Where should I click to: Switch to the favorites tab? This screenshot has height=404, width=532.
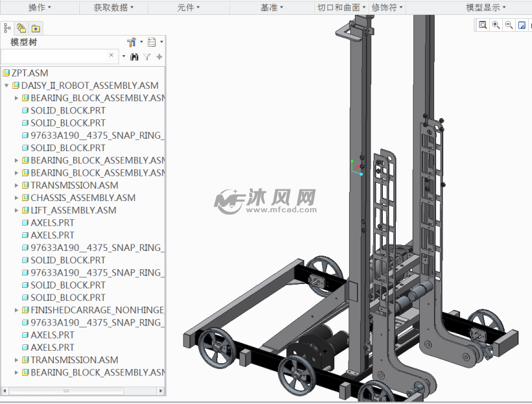pos(36,28)
